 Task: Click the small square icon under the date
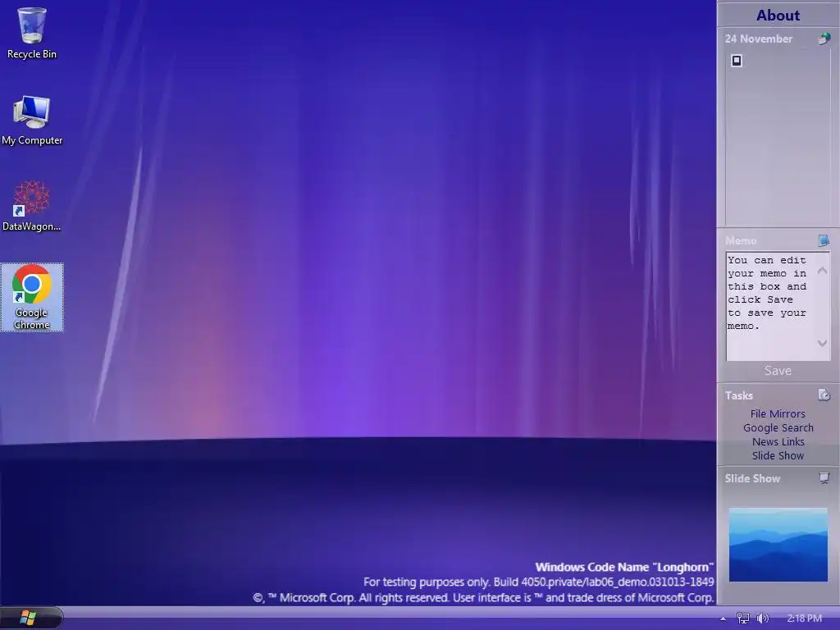737,61
